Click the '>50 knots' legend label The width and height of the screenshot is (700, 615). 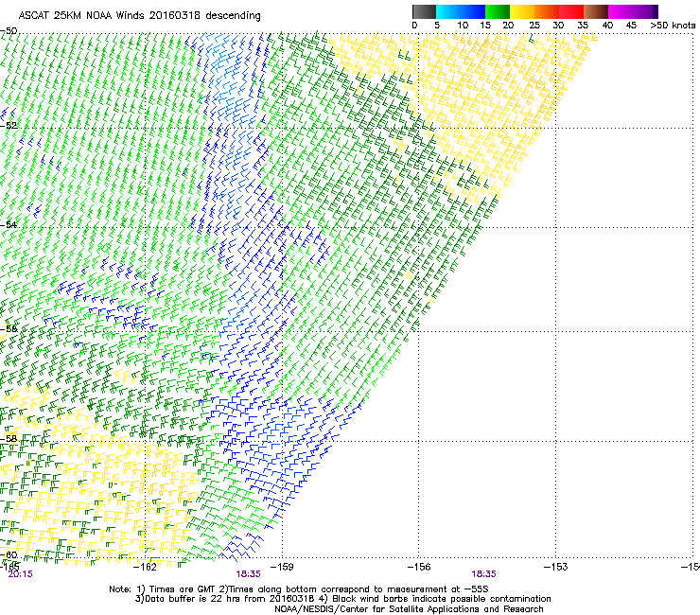pyautogui.click(x=673, y=26)
